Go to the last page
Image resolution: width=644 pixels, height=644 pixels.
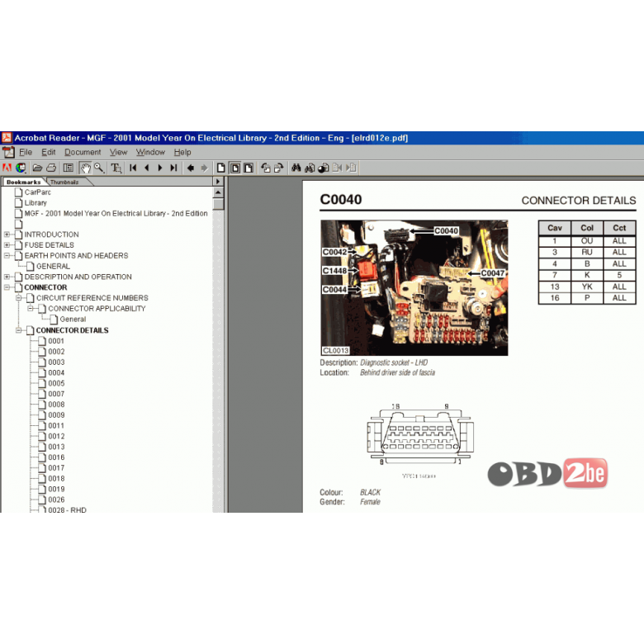(173, 168)
